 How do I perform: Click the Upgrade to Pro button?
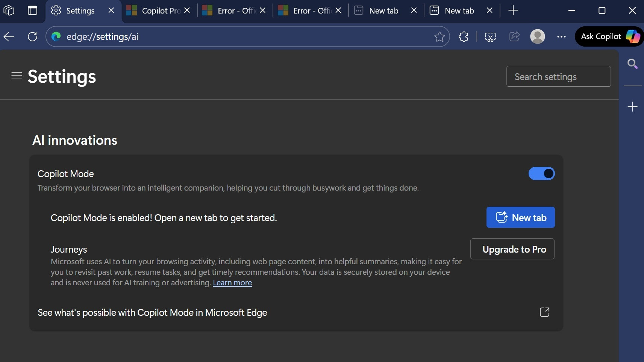click(512, 249)
